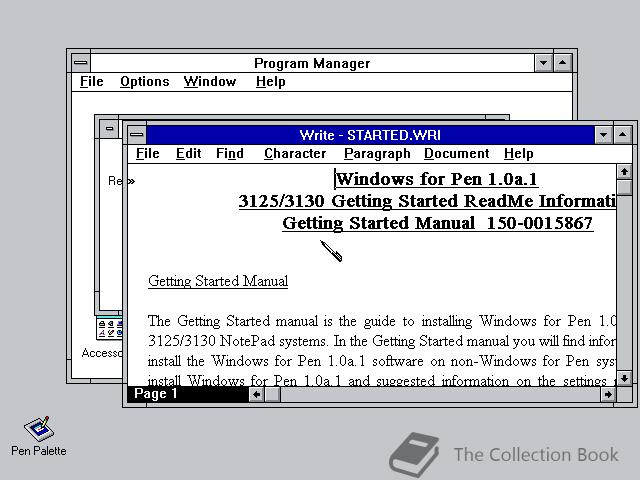640x480 pixels.
Task: Click the '3125/3130 Getting Started ReadMe' heading line
Action: pos(427,201)
